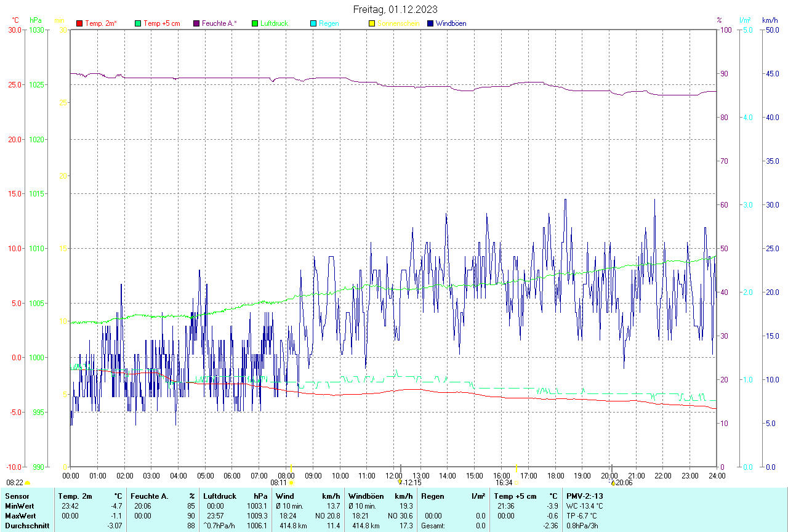
Task: Click the Temp +5 cm column header in the table
Action: 515,496
